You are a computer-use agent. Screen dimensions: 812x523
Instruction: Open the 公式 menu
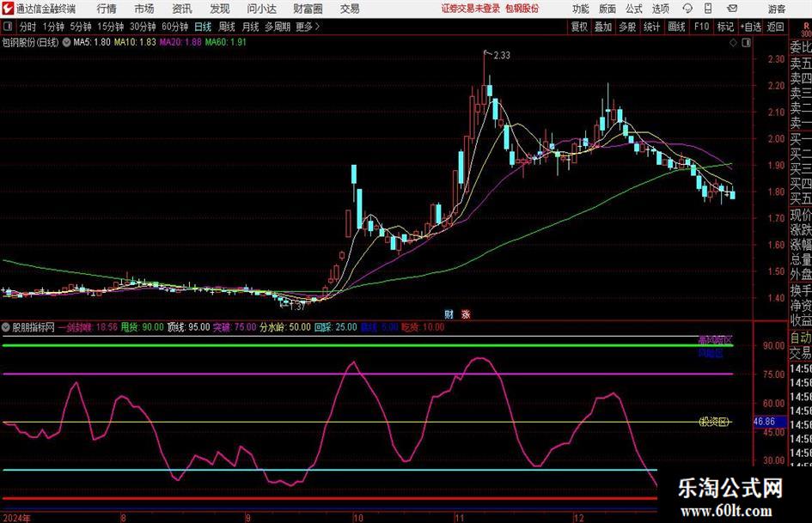[x=633, y=9]
